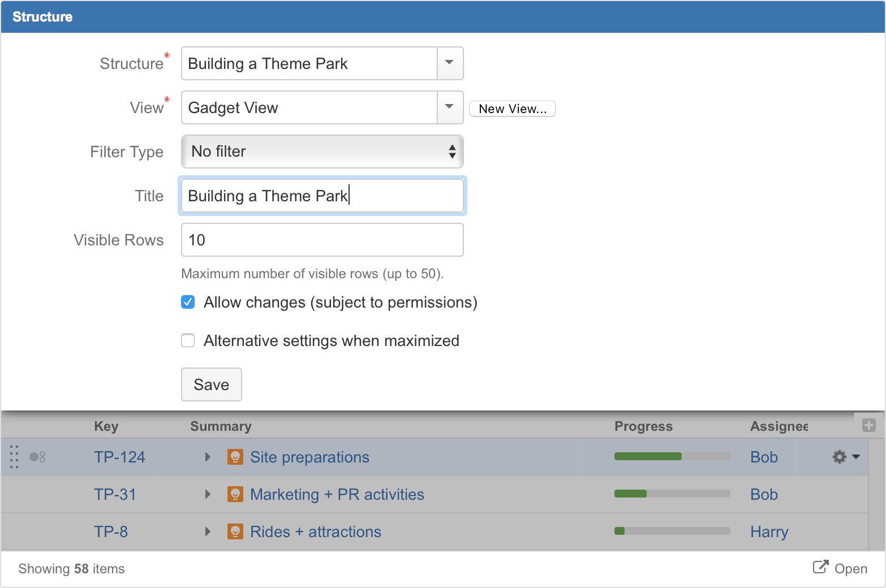Click the issue type icon for Marketing row
Screen dimensions: 886x588
235,494
